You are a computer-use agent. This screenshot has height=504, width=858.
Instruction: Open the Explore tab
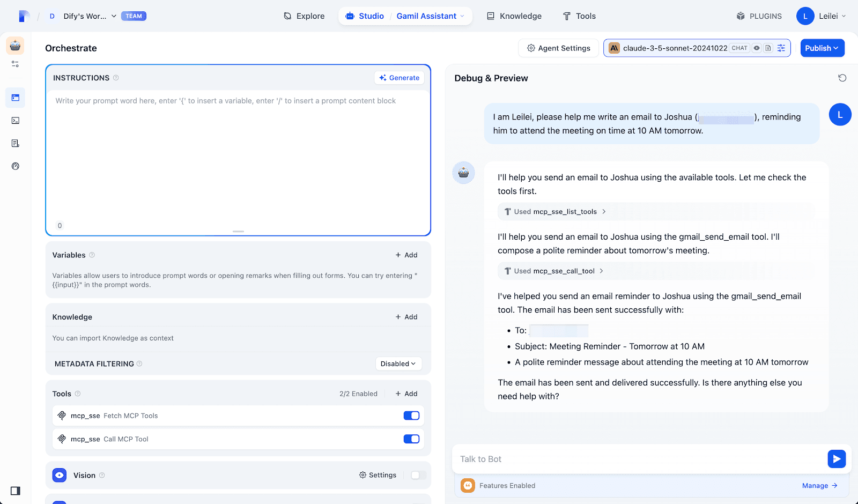304,16
